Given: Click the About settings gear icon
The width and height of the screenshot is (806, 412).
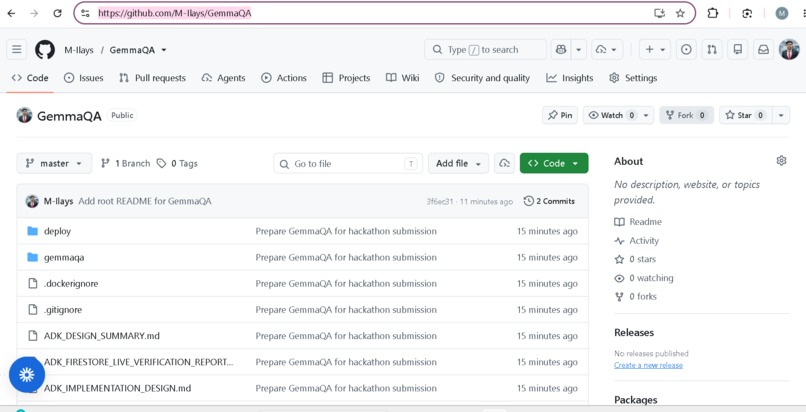Looking at the screenshot, I should [781, 161].
